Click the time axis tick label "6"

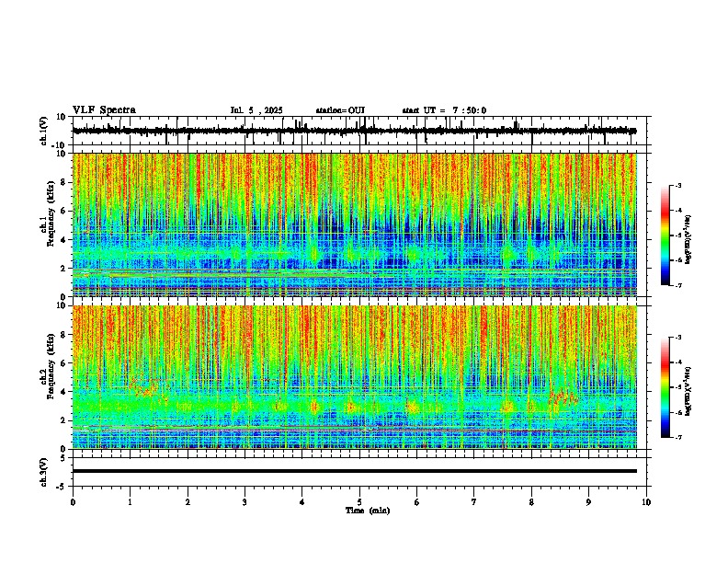coord(416,502)
